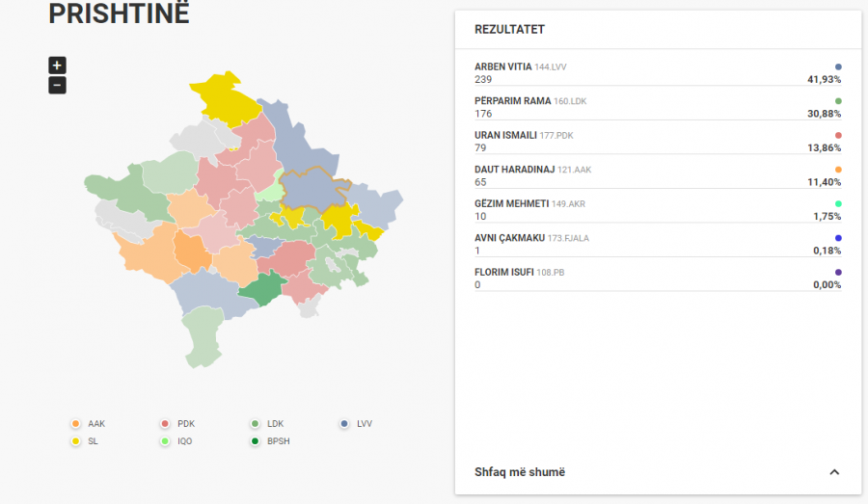Click the vote count 239

coord(483,80)
